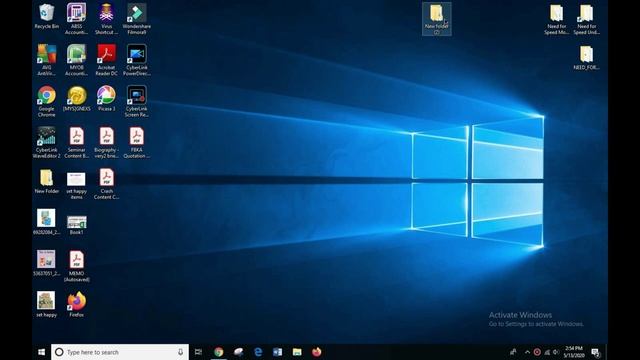The height and width of the screenshot is (360, 640).
Task: Select the Recycle Bin desktop icon
Action: (x=47, y=17)
